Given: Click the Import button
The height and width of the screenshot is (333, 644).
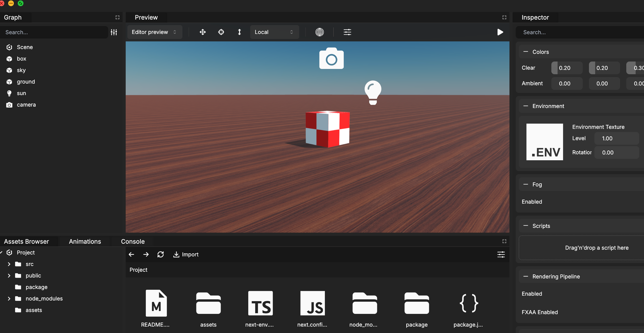Looking at the screenshot, I should (x=186, y=255).
